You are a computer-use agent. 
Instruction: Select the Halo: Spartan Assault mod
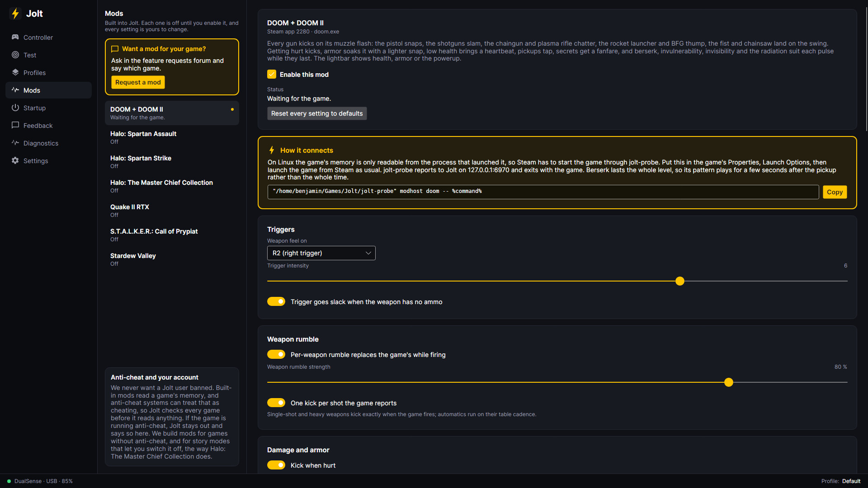click(x=172, y=137)
